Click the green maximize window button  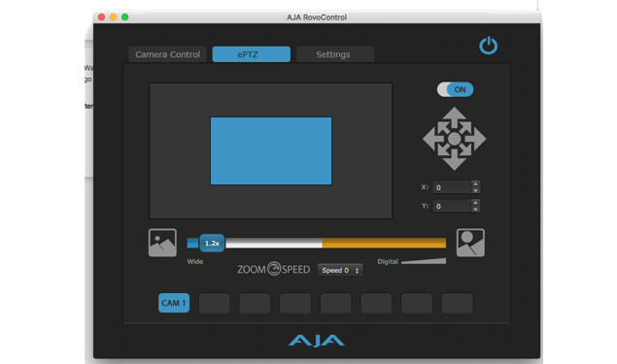click(x=125, y=17)
